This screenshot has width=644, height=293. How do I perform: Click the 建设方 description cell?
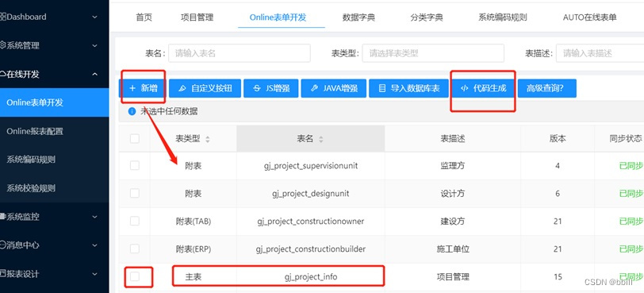click(453, 221)
